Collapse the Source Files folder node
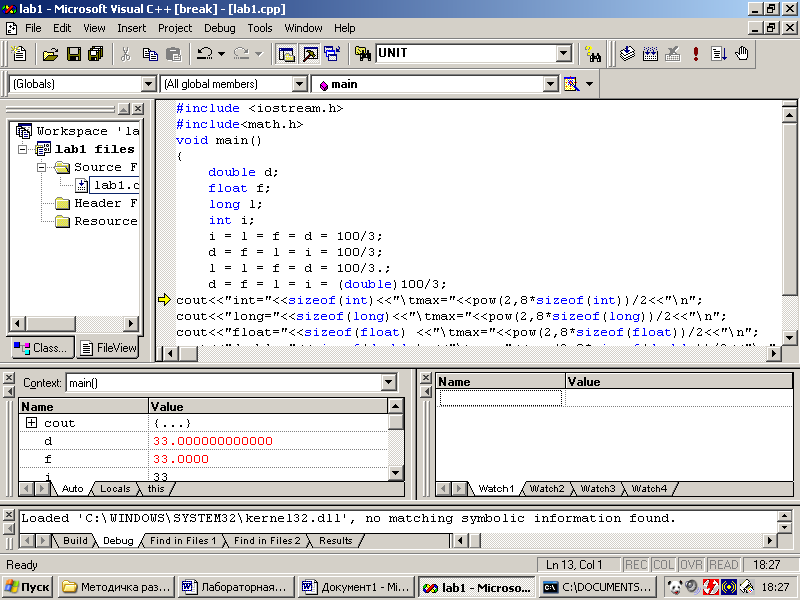Screen dimensions: 800x600 pos(42,167)
